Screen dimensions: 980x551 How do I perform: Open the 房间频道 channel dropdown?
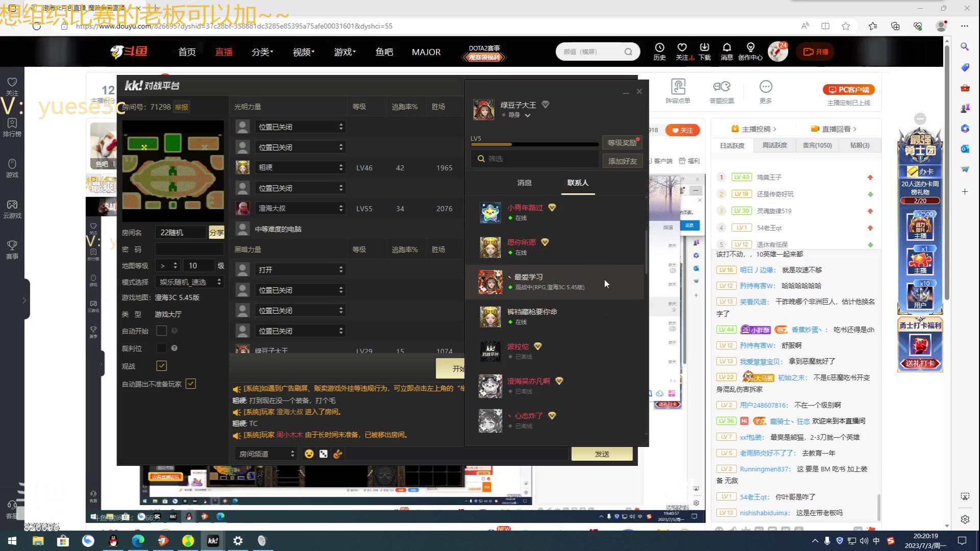pyautogui.click(x=265, y=454)
